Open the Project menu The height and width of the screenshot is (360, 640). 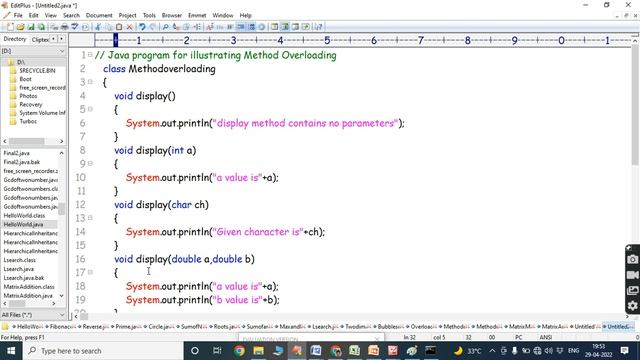tap(127, 15)
